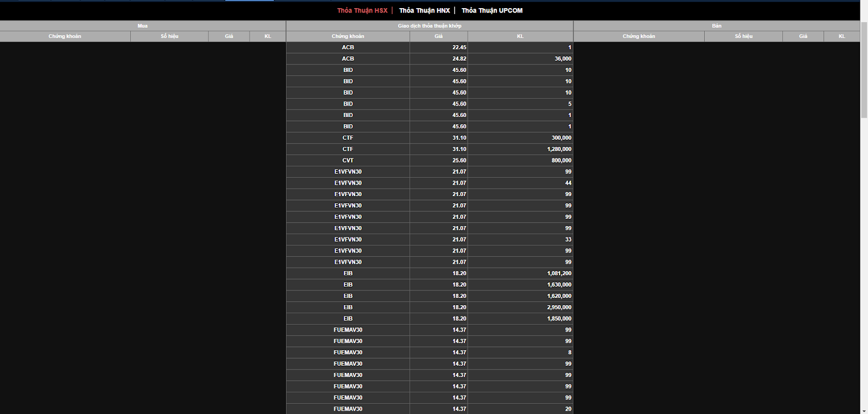Select EIB row with volume 1,850,000
This screenshot has height=414, width=868.
(430, 319)
